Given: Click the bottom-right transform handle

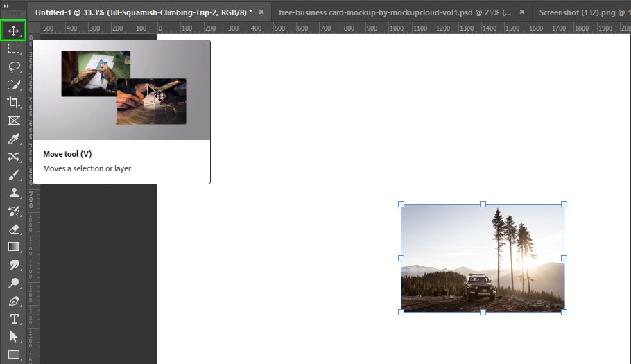Looking at the screenshot, I should pos(564,312).
